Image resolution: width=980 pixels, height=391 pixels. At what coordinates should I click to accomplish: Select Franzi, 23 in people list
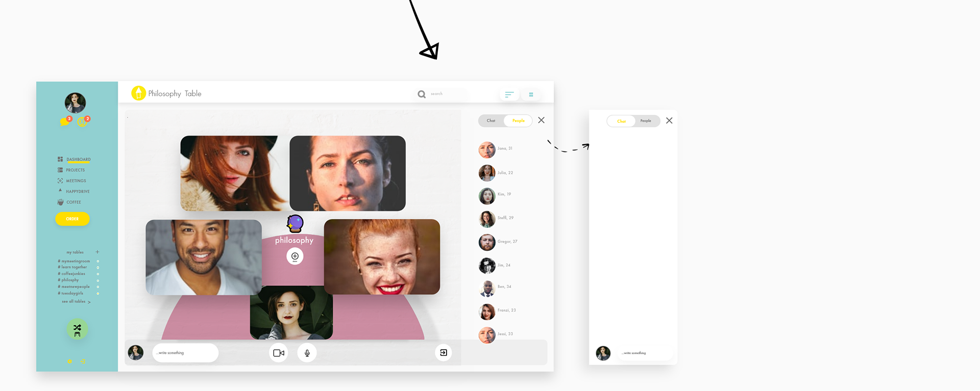[x=497, y=311]
